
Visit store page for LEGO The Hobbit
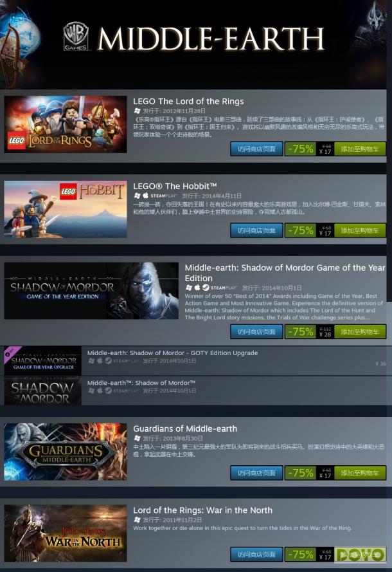click(x=256, y=230)
